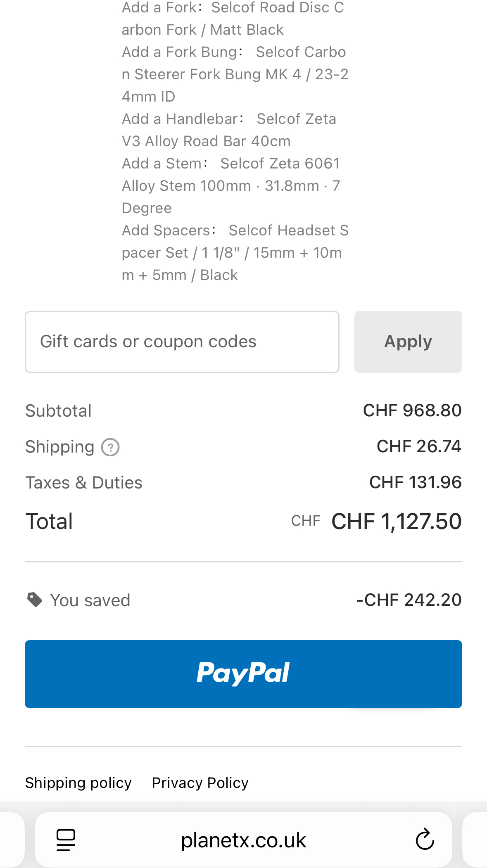Click the Shipping help question-mark icon
The image size is (487, 868).
pyautogui.click(x=110, y=447)
